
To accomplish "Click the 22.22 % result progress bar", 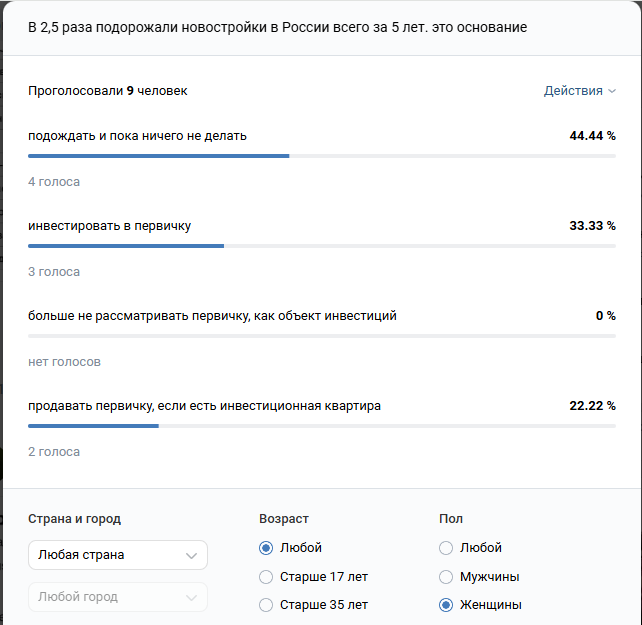I will 321,426.
